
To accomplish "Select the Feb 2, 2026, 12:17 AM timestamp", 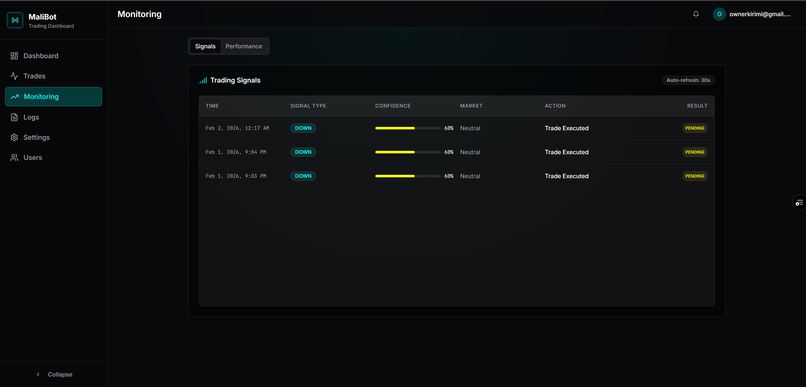I will click(237, 128).
